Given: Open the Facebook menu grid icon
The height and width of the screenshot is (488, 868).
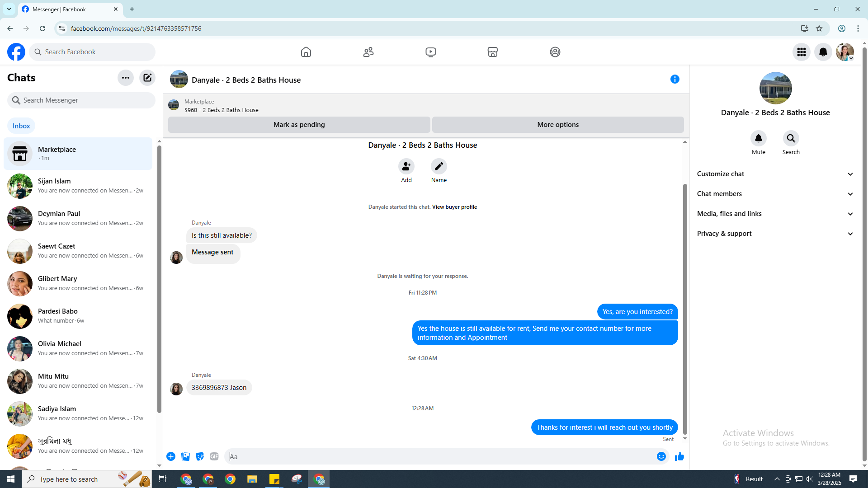Looking at the screenshot, I should coord(802,52).
